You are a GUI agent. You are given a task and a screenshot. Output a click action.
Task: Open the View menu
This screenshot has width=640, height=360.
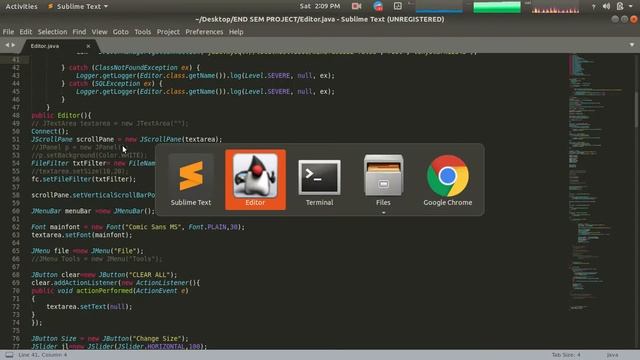(x=99, y=32)
